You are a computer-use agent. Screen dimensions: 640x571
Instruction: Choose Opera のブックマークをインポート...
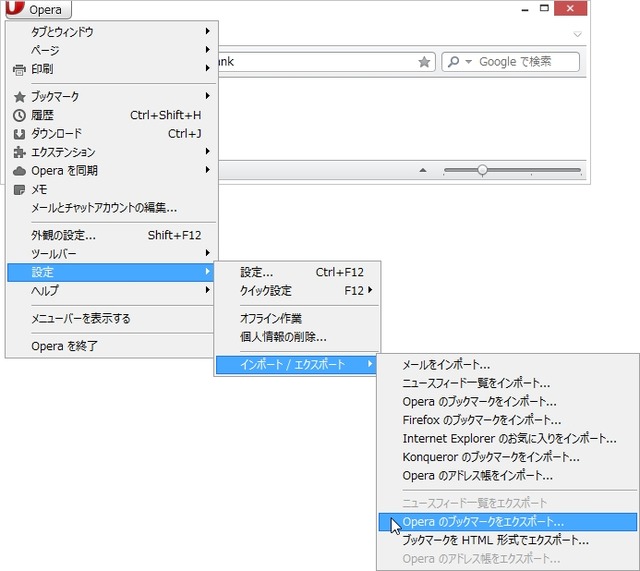[x=508, y=402]
